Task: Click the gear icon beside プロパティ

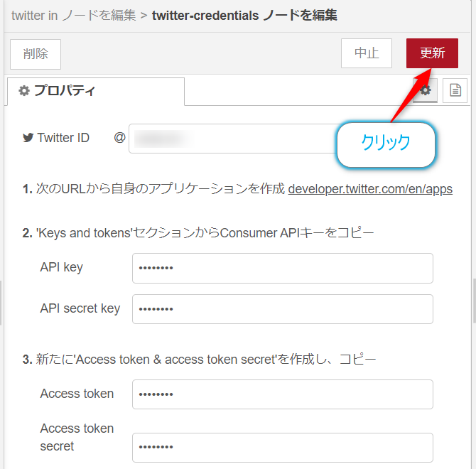Action: (24, 90)
